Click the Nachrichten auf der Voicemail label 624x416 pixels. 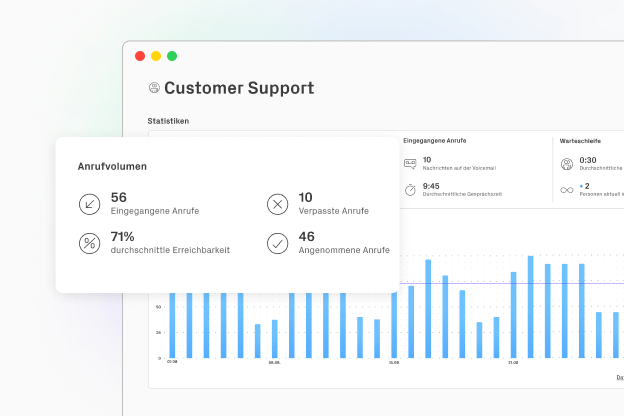pyautogui.click(x=459, y=168)
